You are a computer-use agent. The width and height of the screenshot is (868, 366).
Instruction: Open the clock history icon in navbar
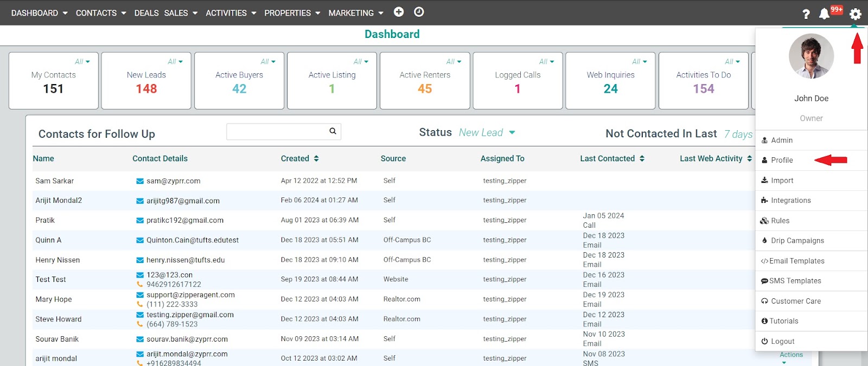point(419,12)
